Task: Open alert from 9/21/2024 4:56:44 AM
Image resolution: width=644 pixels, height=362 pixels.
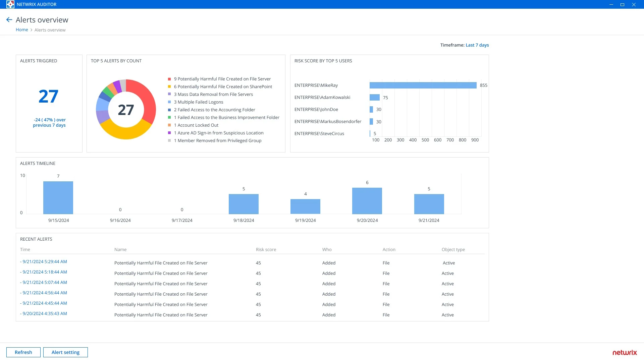Action: 44,293
